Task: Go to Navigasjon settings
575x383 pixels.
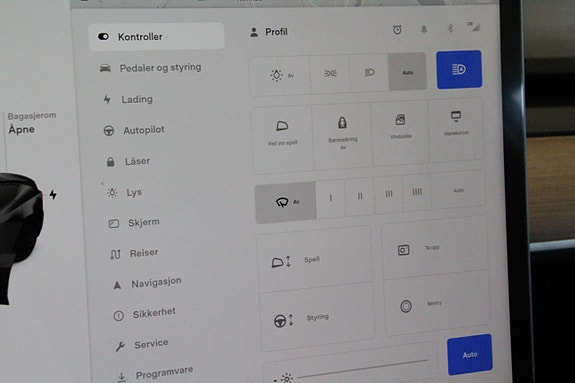Action: click(147, 283)
